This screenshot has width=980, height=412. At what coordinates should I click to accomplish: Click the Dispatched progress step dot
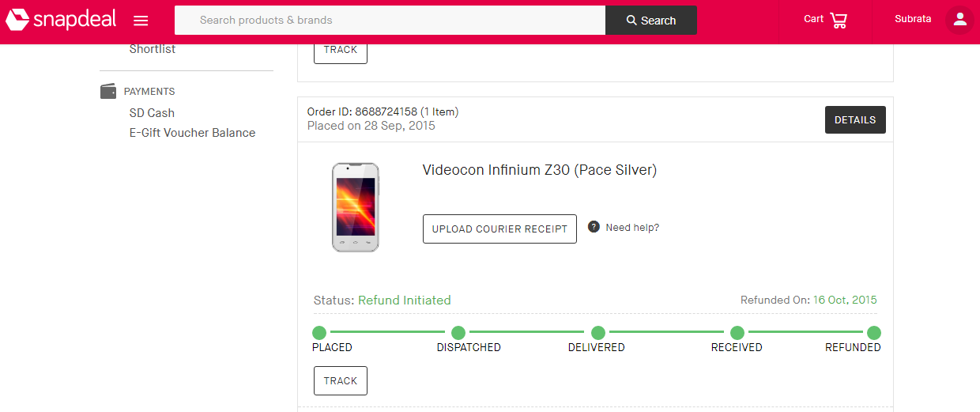click(x=458, y=333)
